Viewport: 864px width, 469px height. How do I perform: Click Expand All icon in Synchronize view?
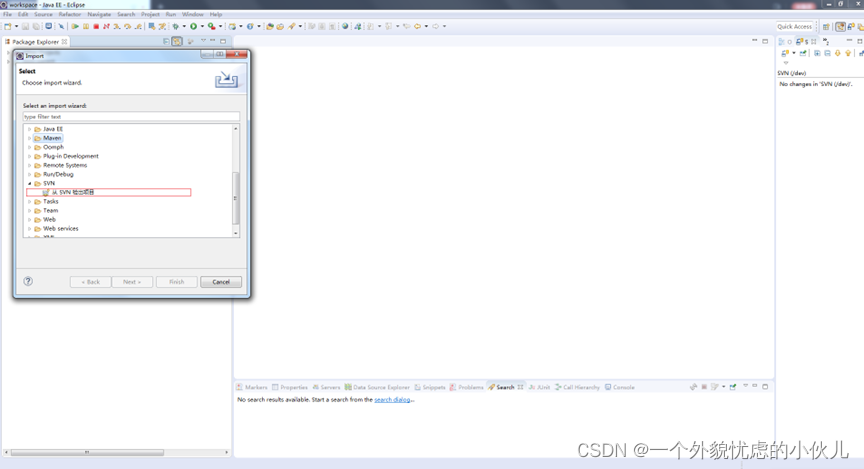(x=817, y=53)
